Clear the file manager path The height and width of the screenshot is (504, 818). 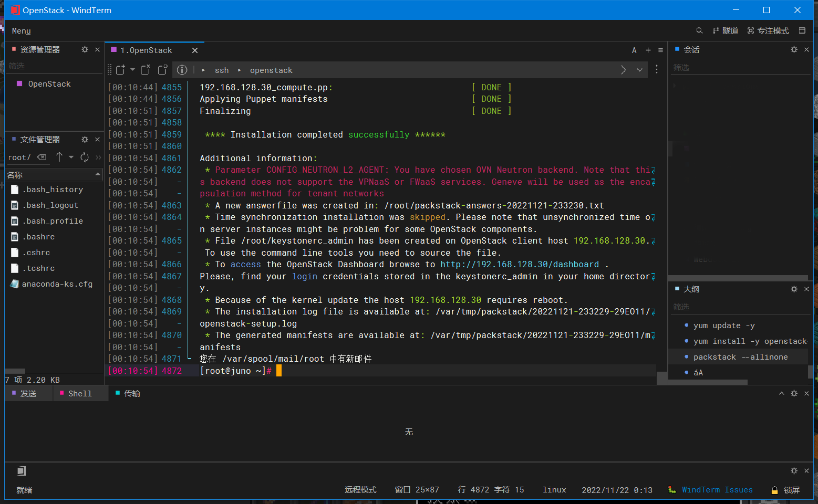42,157
